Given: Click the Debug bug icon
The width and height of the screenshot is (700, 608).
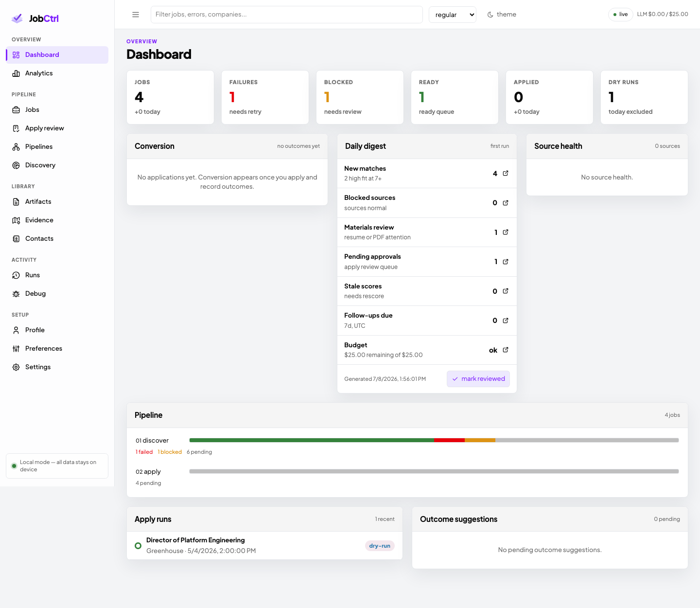Looking at the screenshot, I should click(16, 294).
